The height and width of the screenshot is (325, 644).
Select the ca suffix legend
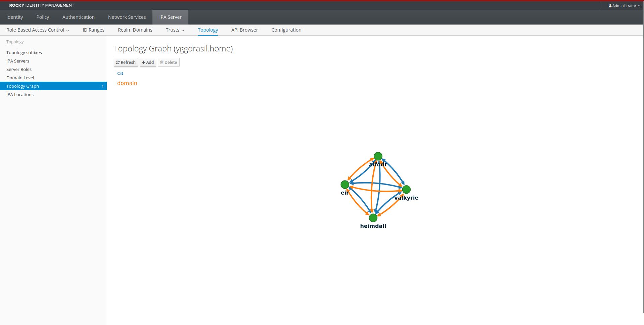tap(120, 73)
